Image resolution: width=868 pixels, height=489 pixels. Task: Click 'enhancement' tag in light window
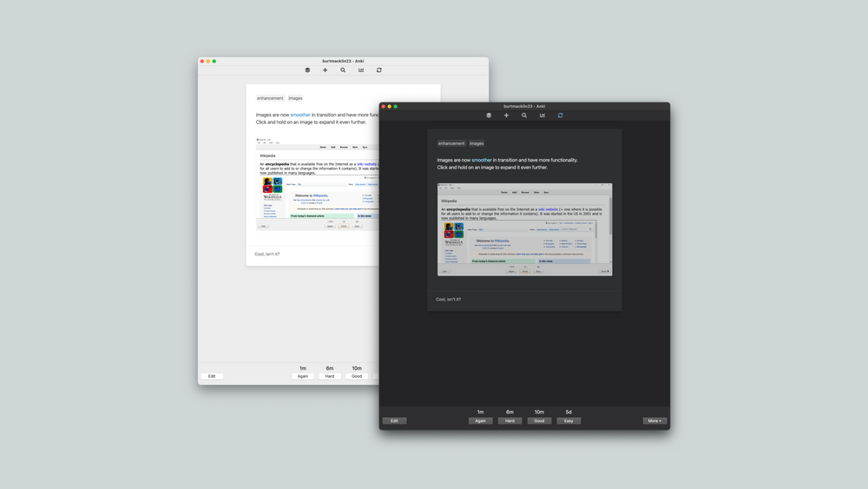coord(270,98)
